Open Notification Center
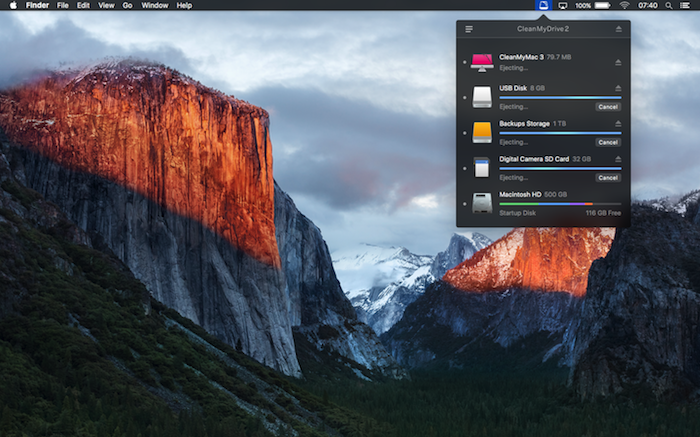The height and width of the screenshot is (437, 700). point(684,5)
